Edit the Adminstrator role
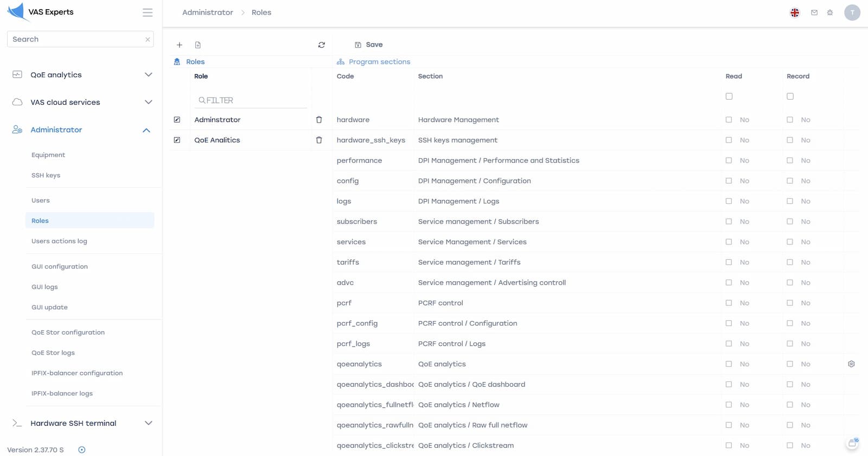Screen dimensions: 868x456 (177, 120)
